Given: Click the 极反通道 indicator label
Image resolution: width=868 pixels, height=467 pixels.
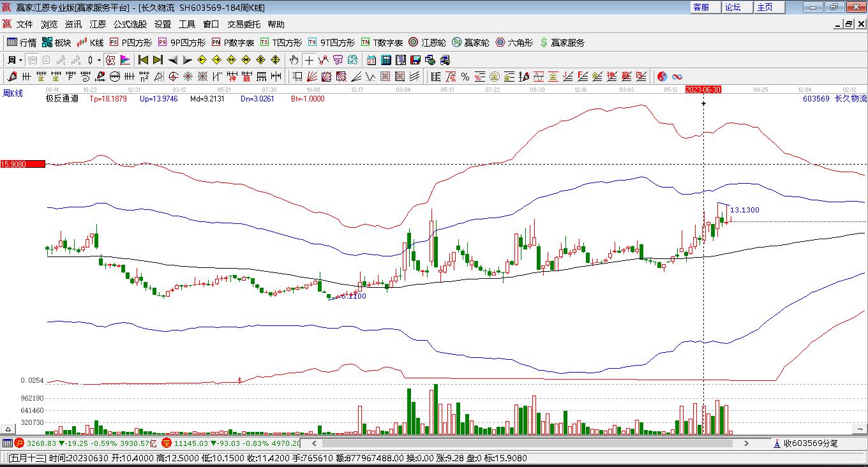Looking at the screenshot, I should [62, 98].
